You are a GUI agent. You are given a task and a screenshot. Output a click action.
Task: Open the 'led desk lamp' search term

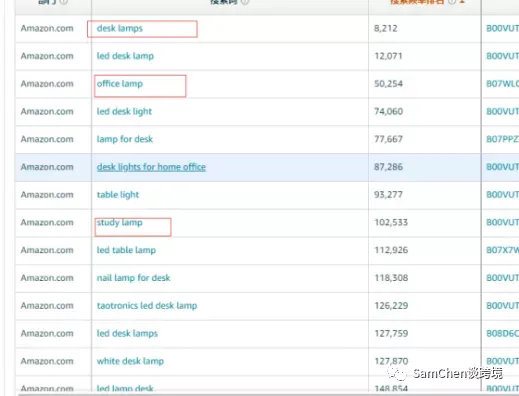[125, 56]
